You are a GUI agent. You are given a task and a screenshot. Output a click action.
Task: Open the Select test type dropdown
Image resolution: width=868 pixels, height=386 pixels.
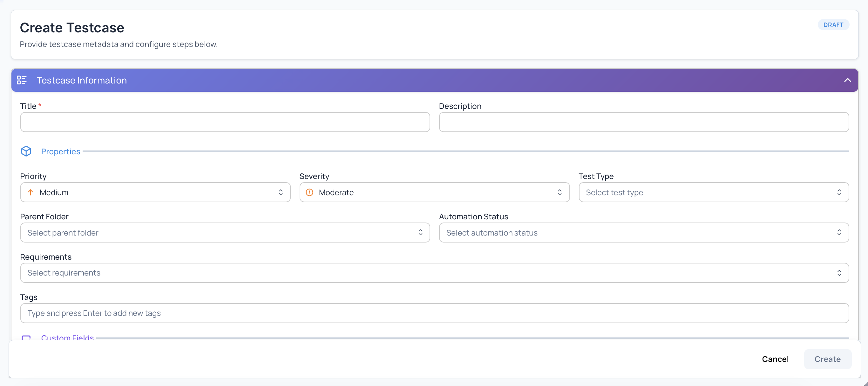pos(713,192)
